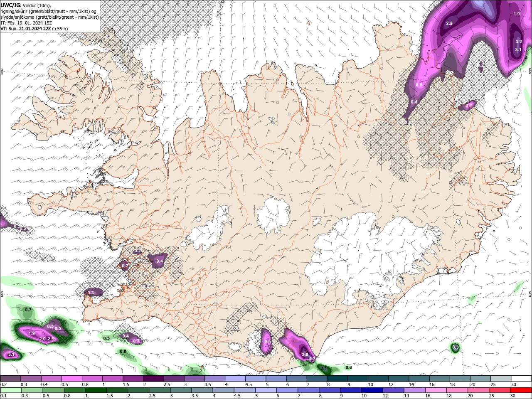Pick the rain scale swatch labelled 2.5
Image resolution: width=532 pixels, height=399 pixels.
(160, 390)
